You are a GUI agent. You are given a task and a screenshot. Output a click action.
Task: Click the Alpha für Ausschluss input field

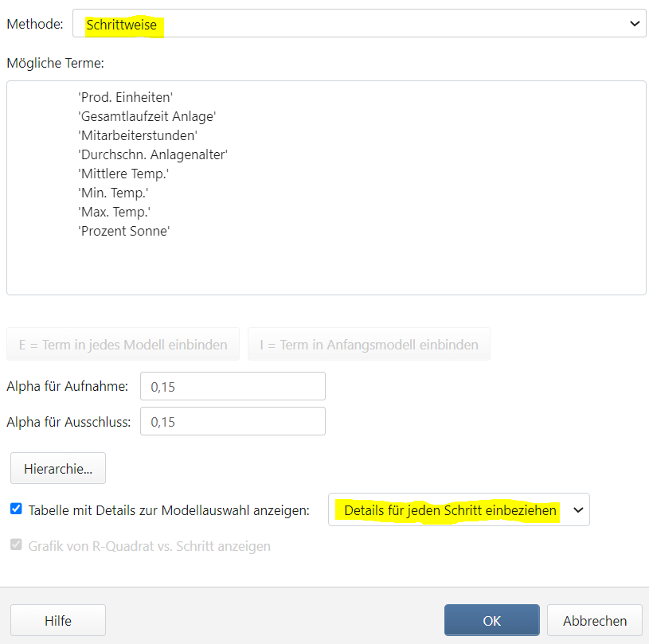click(233, 421)
